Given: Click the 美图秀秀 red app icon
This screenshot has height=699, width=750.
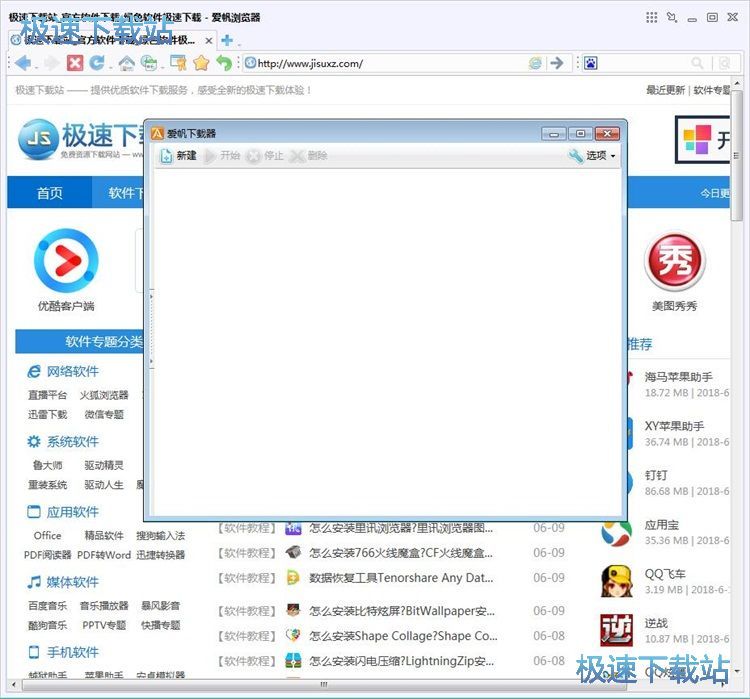Looking at the screenshot, I should click(674, 261).
